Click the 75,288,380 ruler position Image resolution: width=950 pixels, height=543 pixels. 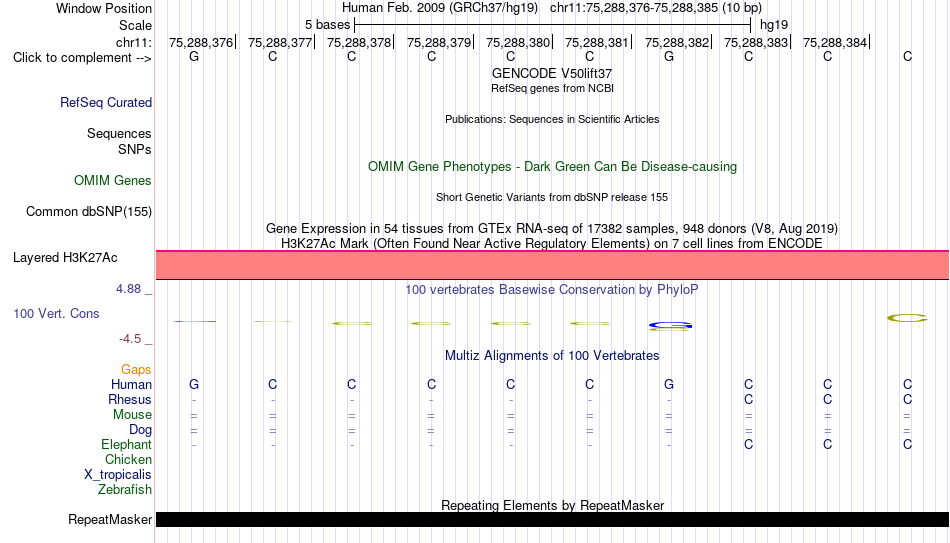coord(518,42)
